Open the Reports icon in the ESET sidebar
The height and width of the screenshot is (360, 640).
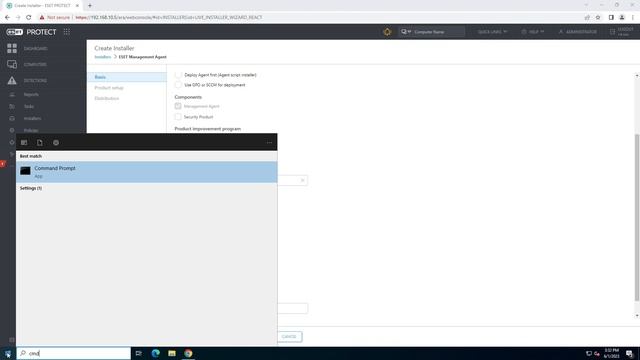12,94
